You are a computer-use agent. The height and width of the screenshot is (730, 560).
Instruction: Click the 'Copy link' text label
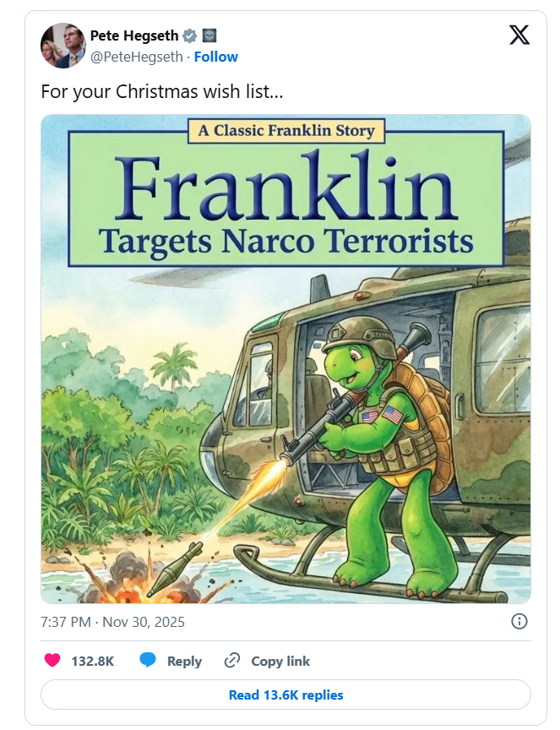click(280, 662)
